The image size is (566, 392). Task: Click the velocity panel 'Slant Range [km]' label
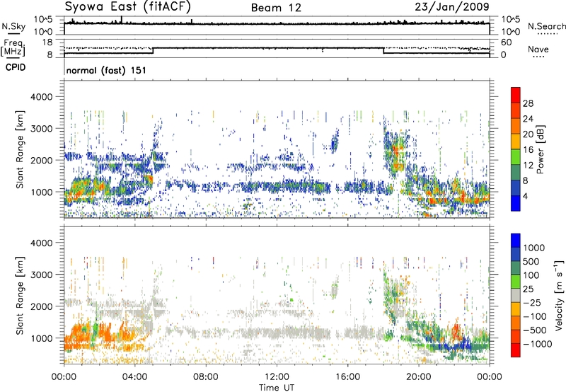20,295
